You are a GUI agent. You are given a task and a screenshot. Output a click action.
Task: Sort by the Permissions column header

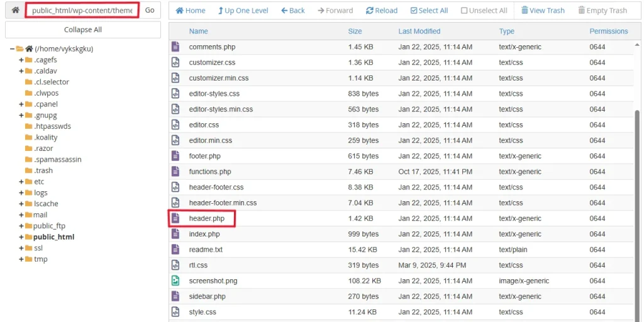[609, 31]
